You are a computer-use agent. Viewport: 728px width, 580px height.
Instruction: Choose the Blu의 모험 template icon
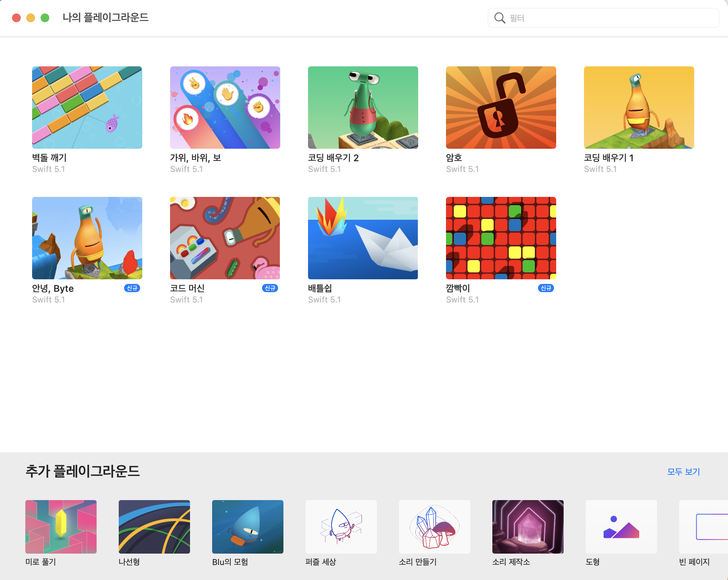pyautogui.click(x=248, y=526)
